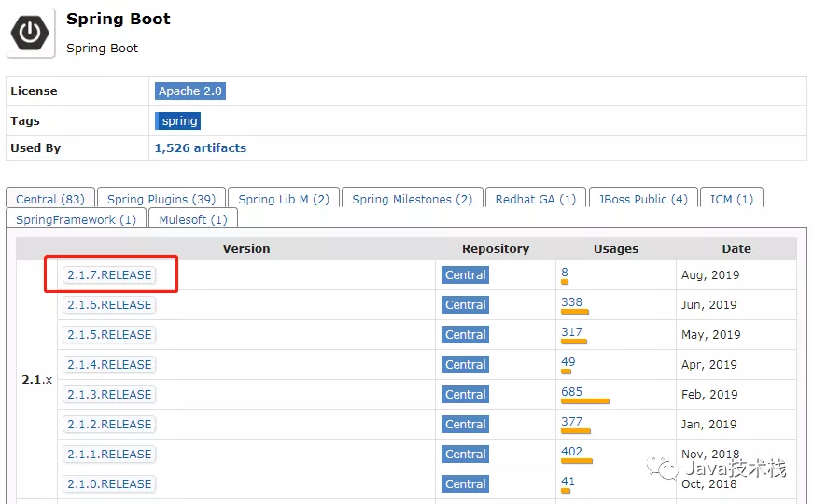Viewport: 813px width, 504px height.
Task: Switch to the Spring Plugins (39) tab
Action: coord(161,199)
